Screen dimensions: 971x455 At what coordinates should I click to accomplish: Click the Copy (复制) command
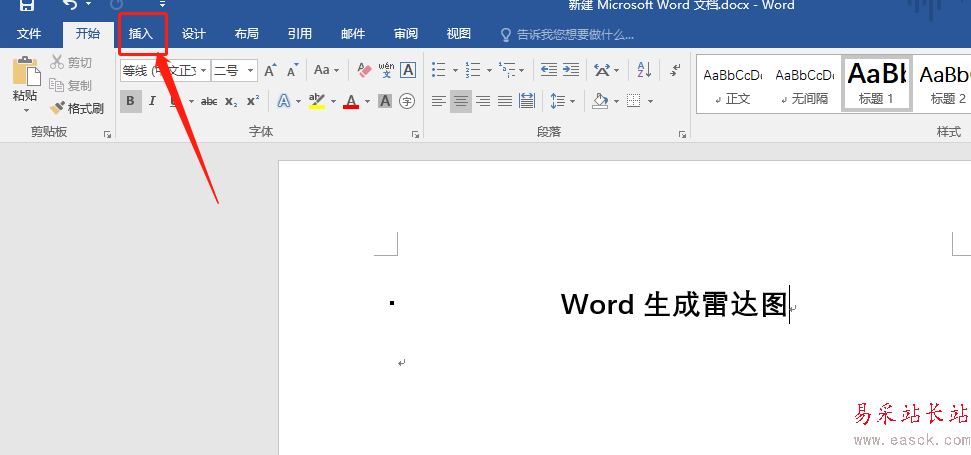[71, 85]
